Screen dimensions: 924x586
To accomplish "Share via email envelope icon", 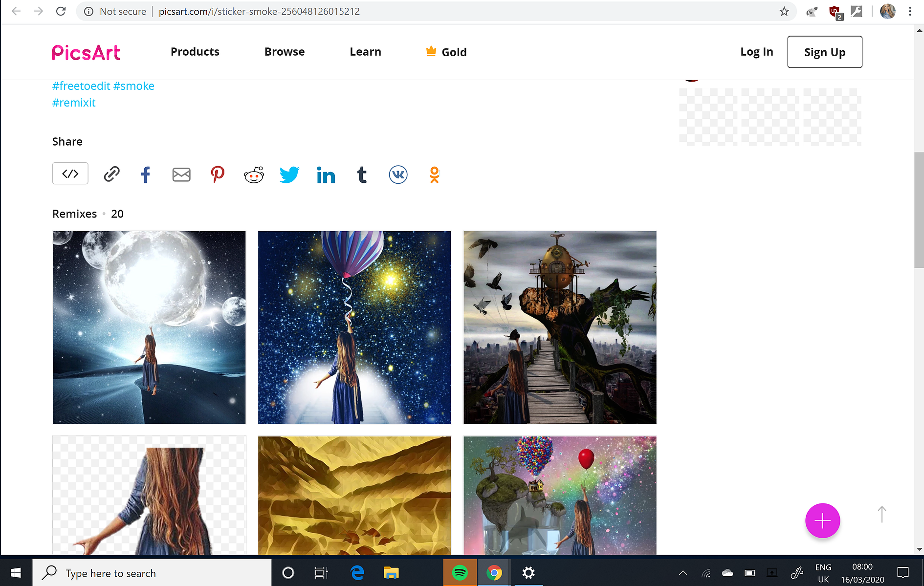I will click(x=181, y=174).
